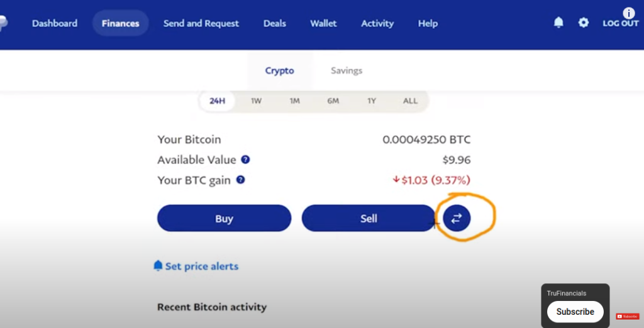Image resolution: width=644 pixels, height=328 pixels.
Task: Select the ALL time range
Action: tap(410, 101)
